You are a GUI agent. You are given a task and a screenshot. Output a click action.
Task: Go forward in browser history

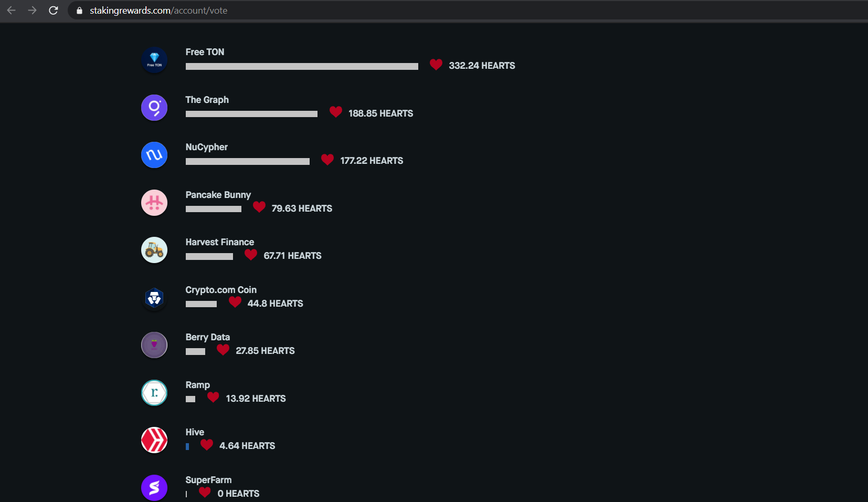click(x=32, y=11)
